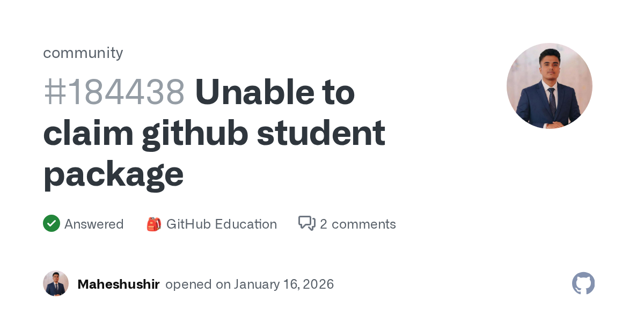644x322 pixels.
Task: Open the Maheshushir username link
Action: 119,284
